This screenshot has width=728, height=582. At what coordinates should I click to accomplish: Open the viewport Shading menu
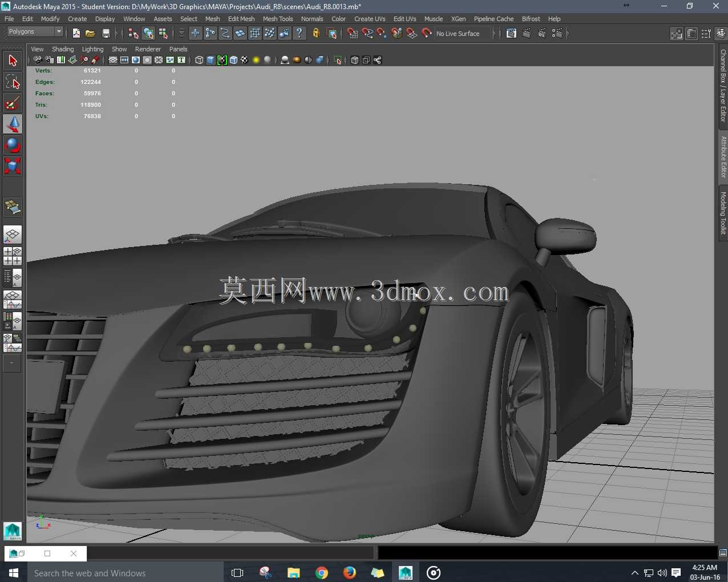[63, 49]
